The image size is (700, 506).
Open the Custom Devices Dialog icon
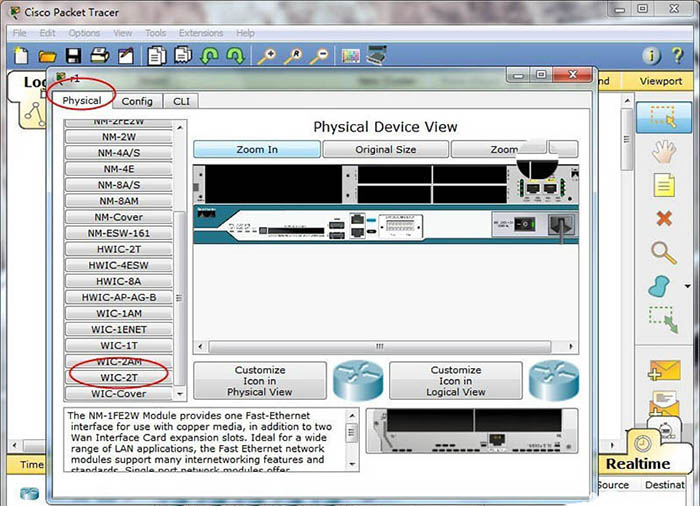(x=376, y=55)
